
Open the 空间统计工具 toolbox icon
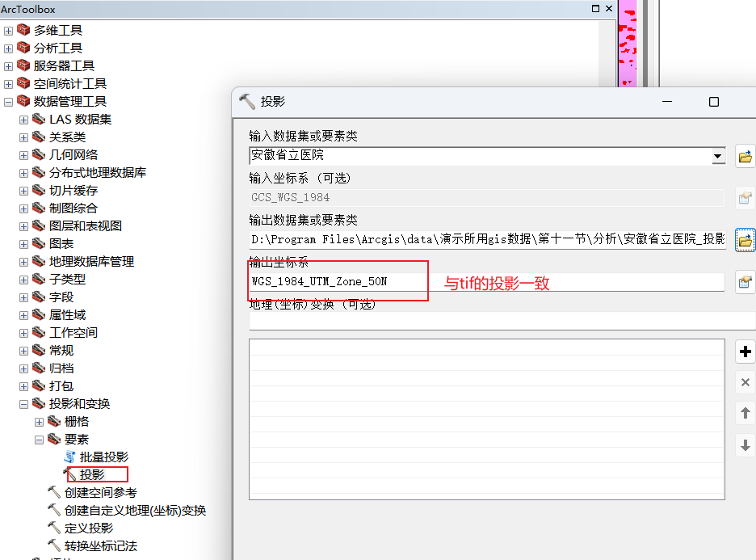pos(23,83)
